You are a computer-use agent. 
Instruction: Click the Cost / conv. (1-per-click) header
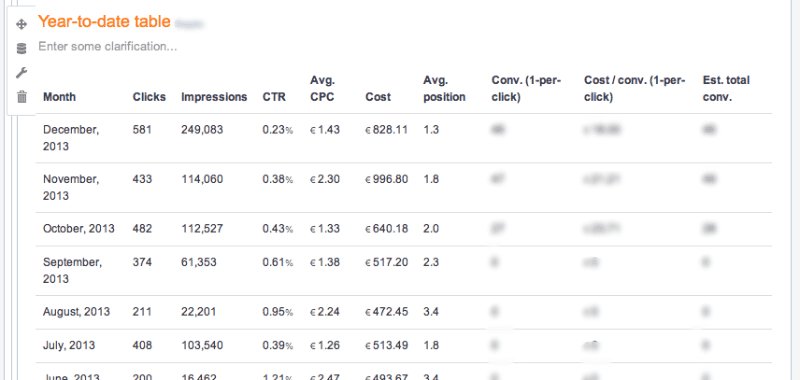pos(635,89)
